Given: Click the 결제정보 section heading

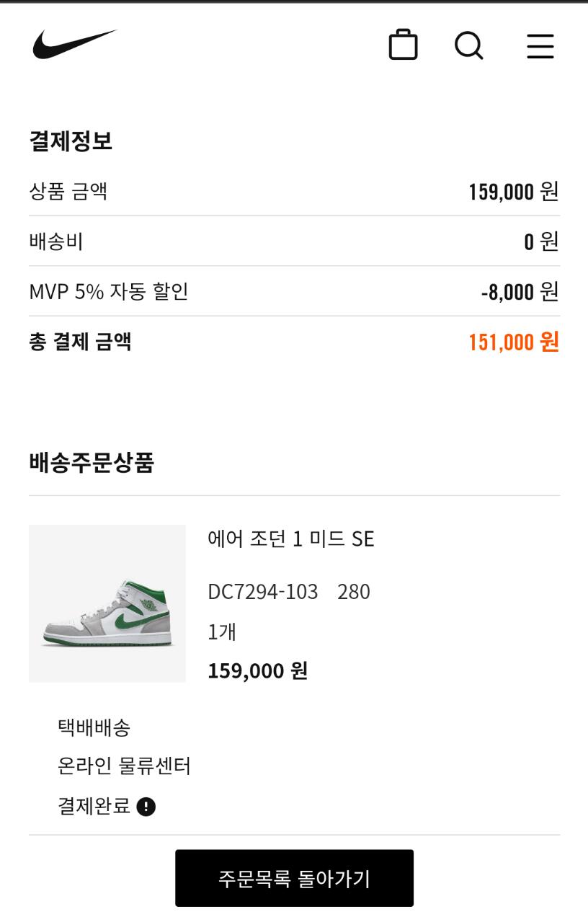Looking at the screenshot, I should click(71, 141).
